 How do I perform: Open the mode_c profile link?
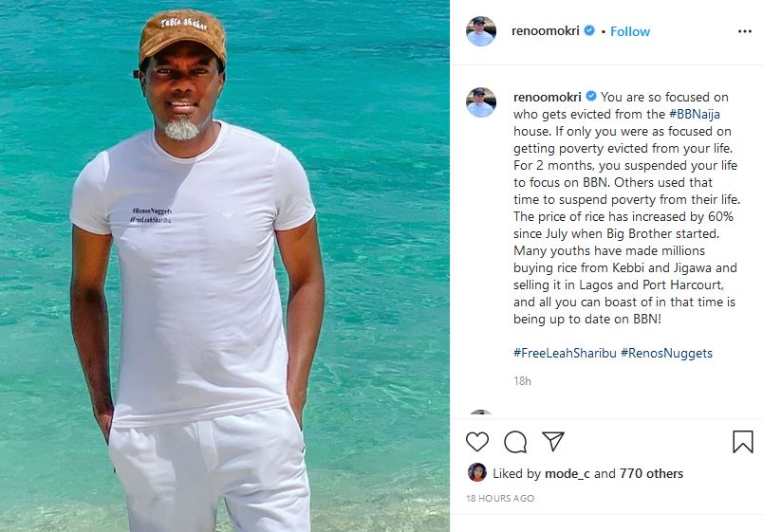[x=567, y=473]
